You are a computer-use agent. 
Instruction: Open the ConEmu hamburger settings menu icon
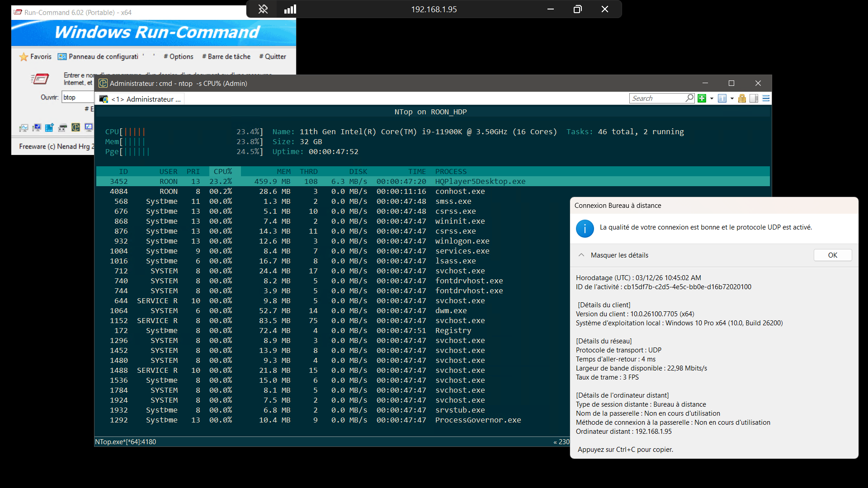point(766,99)
